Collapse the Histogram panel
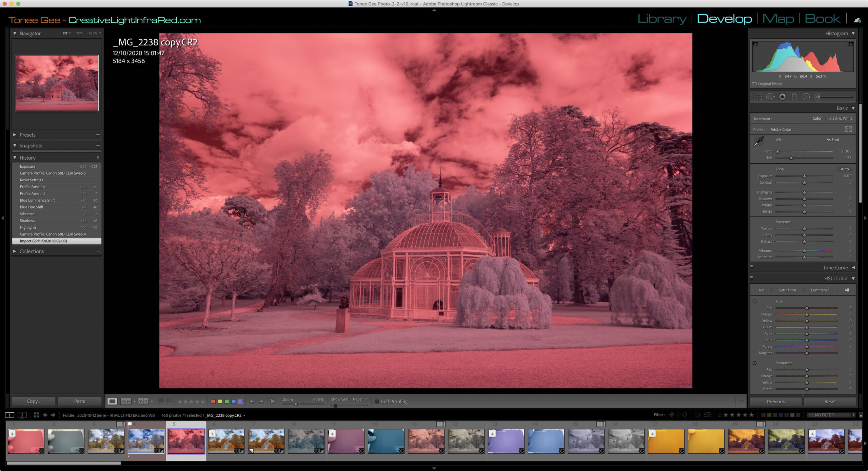The height and width of the screenshot is (471, 868). (853, 33)
